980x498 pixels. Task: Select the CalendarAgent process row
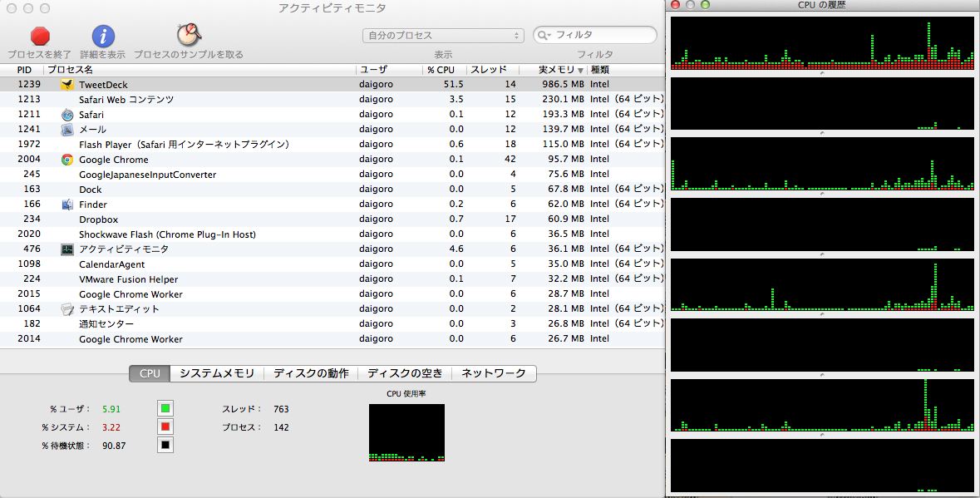click(x=332, y=264)
